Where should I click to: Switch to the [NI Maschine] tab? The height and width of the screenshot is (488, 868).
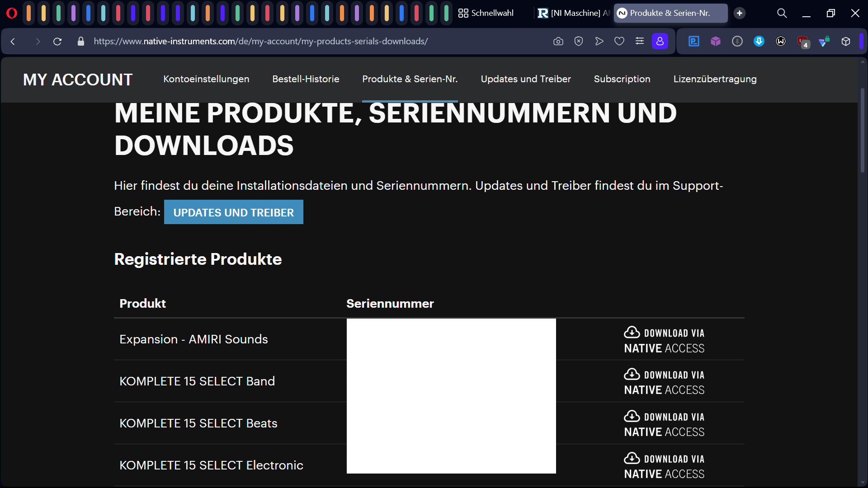click(x=573, y=13)
